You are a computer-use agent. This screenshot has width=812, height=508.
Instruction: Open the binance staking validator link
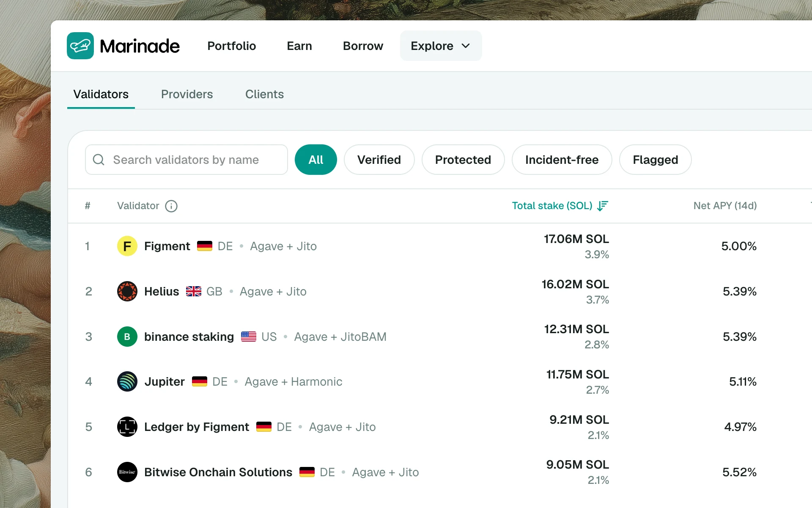(x=189, y=337)
